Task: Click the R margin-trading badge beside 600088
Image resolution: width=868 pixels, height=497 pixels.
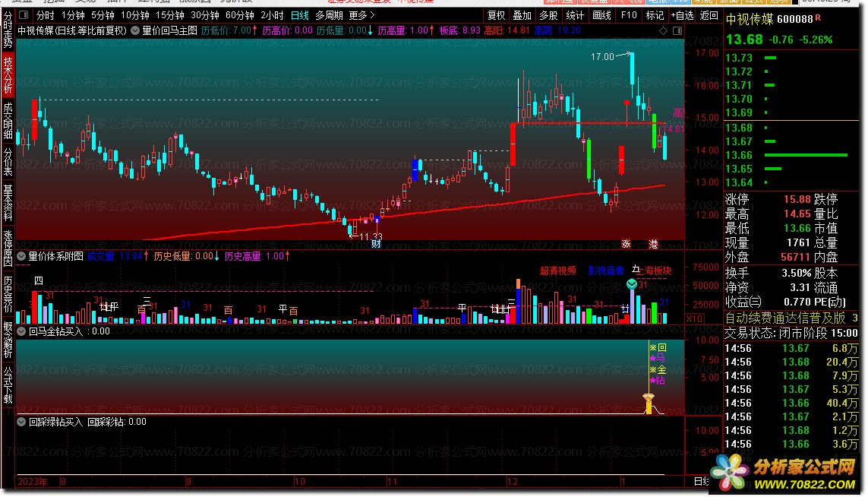Action: point(818,17)
